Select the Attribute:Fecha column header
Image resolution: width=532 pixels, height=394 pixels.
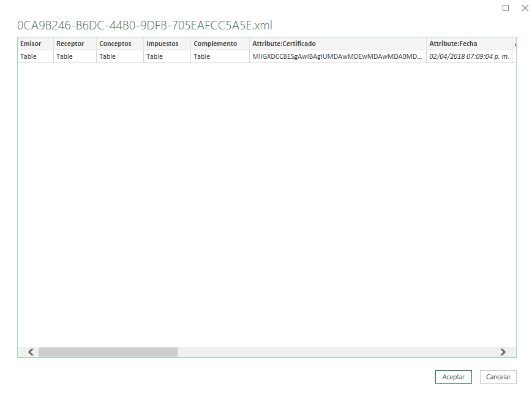pos(469,44)
